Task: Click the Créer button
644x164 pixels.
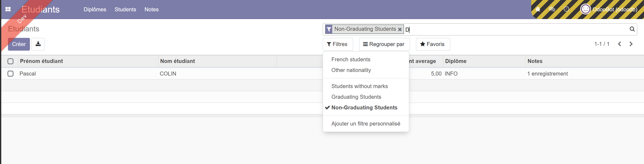Action: point(19,44)
